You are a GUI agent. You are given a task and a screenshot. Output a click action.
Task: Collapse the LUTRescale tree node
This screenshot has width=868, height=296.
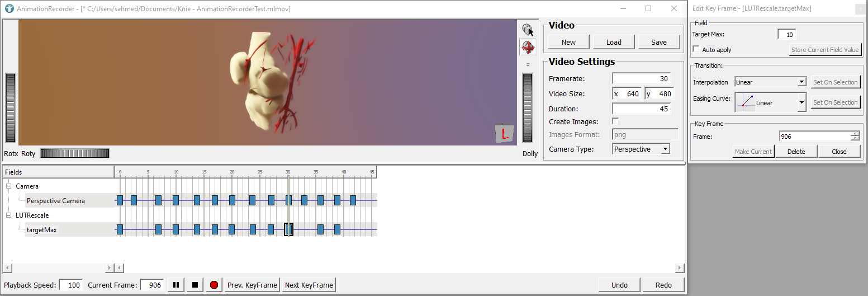click(x=9, y=215)
